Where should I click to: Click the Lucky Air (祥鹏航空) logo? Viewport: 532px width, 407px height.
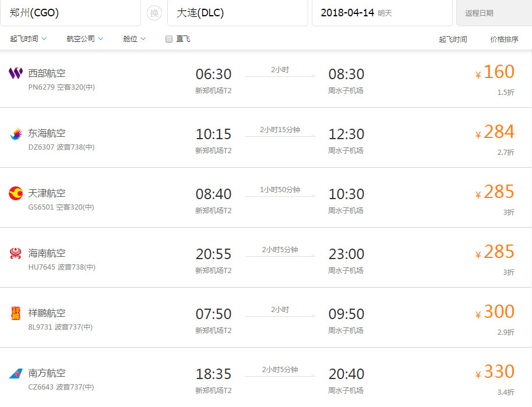pyautogui.click(x=16, y=313)
